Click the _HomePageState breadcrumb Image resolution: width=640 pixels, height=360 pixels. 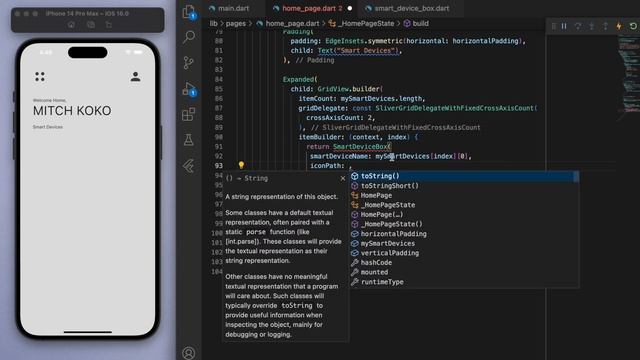pos(366,23)
